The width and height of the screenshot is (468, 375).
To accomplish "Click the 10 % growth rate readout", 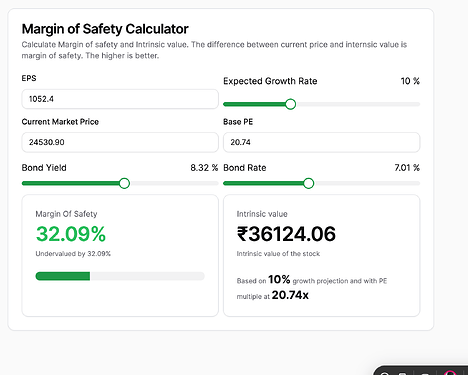I will coord(410,81).
